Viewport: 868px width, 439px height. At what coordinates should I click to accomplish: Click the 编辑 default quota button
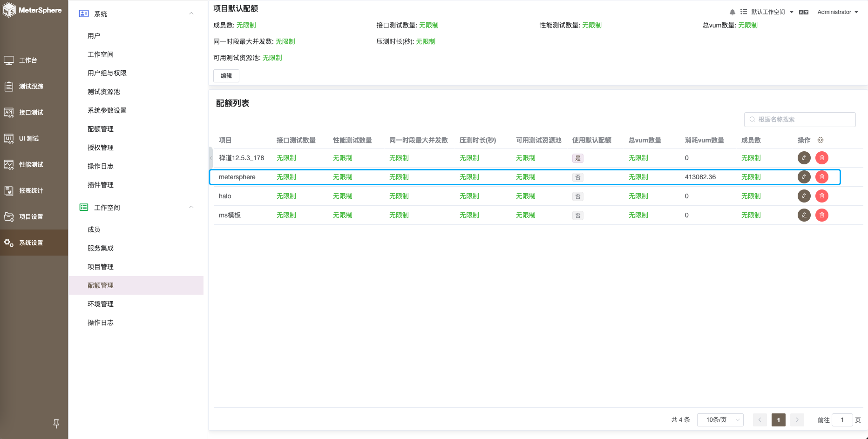tap(226, 76)
